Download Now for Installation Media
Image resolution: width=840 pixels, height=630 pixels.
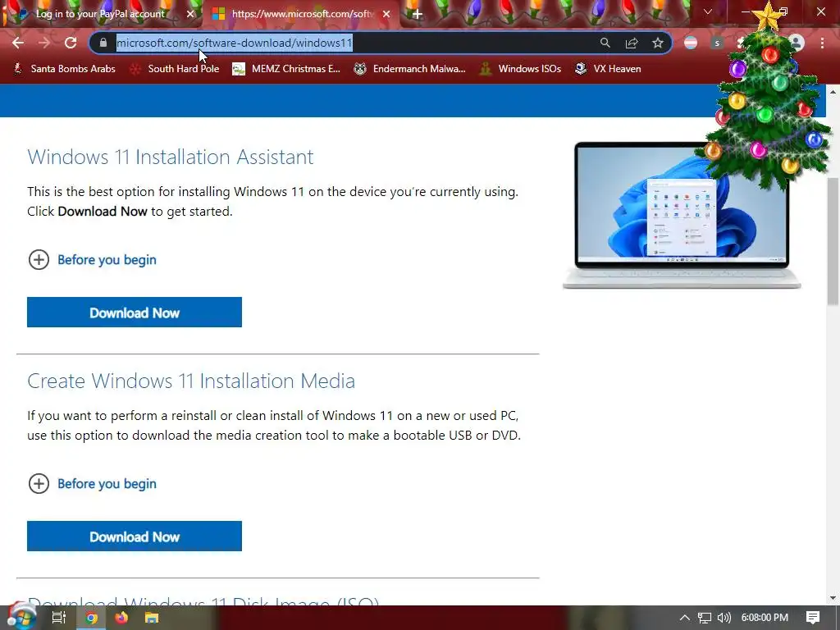pyautogui.click(x=135, y=536)
